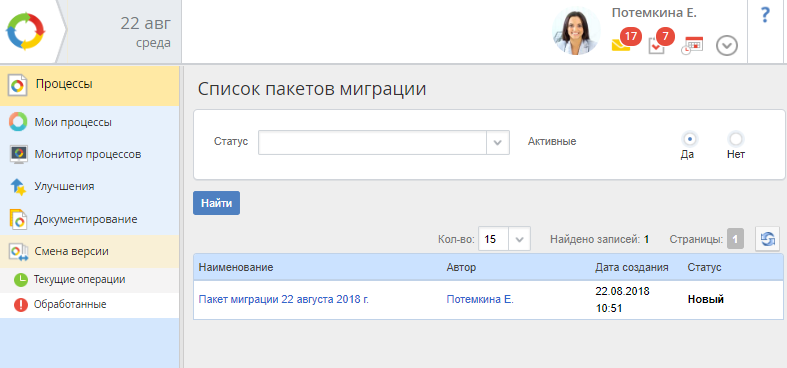Open Текущие операции submenu item
This screenshot has width=787, height=368.
(x=89, y=280)
